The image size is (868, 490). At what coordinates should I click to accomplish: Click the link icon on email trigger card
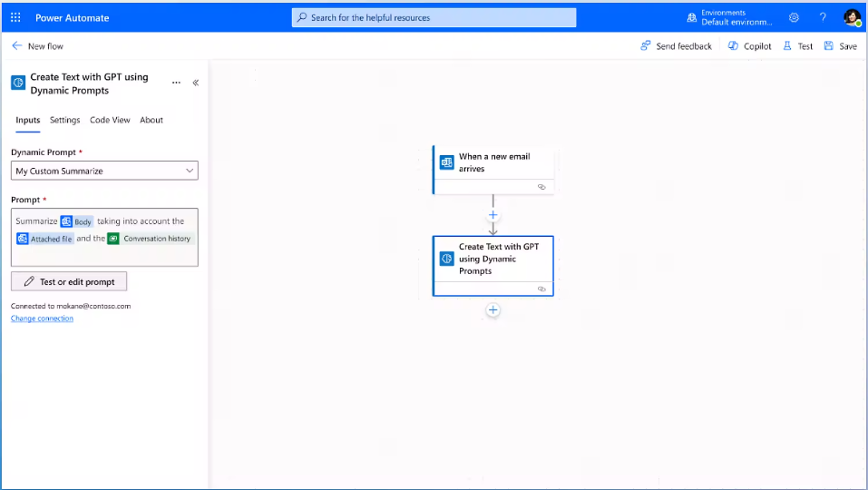(x=541, y=187)
